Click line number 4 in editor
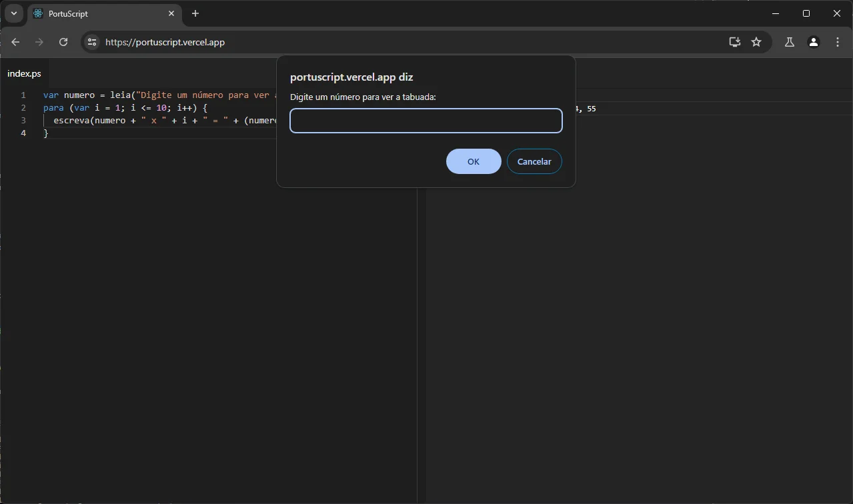 tap(23, 133)
